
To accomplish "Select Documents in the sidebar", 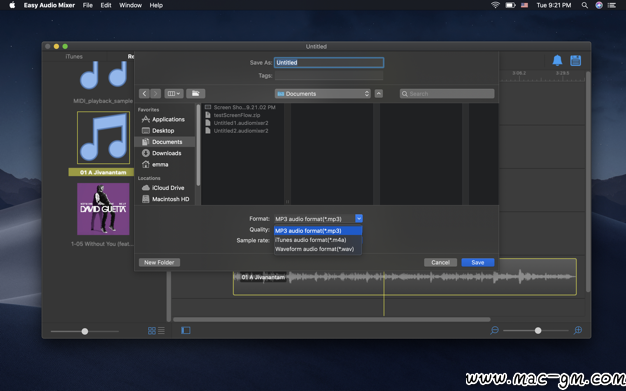I will [x=165, y=142].
